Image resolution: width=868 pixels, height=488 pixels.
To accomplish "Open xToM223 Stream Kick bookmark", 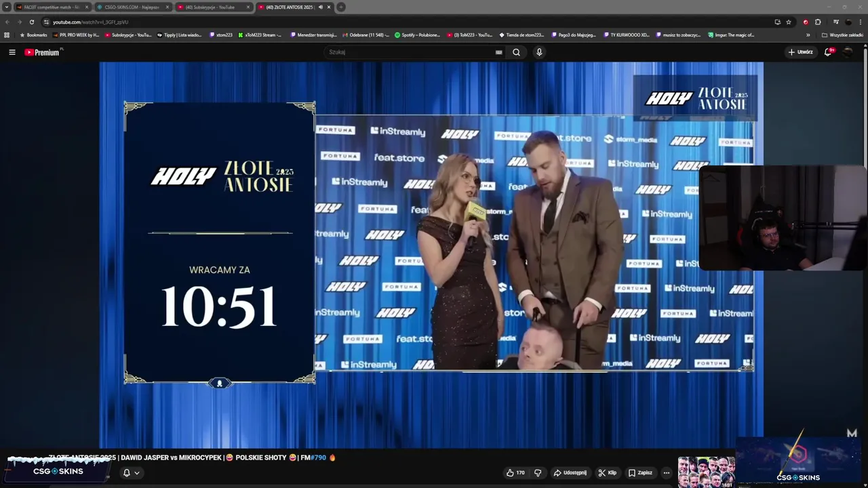I will tap(260, 35).
